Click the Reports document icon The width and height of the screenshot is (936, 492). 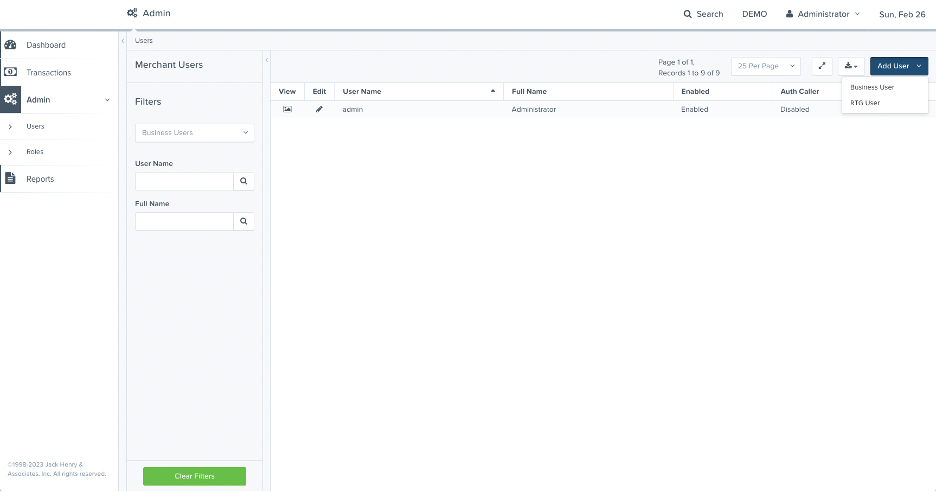11,179
